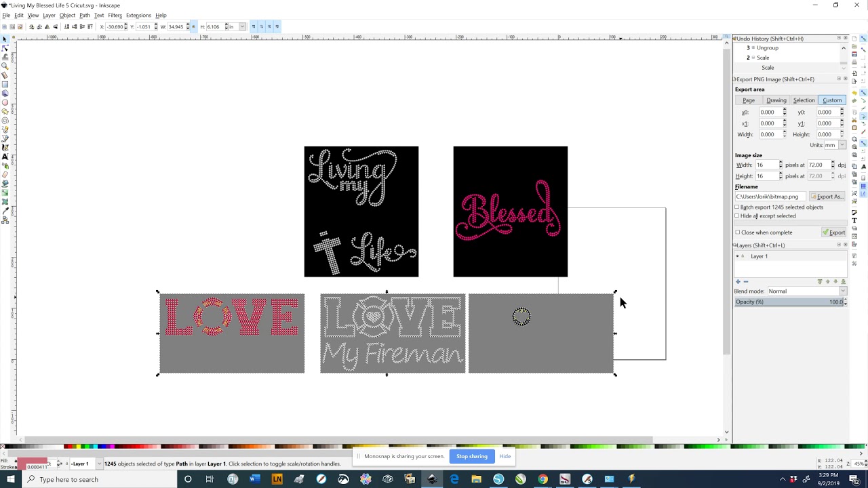Image resolution: width=868 pixels, height=488 pixels.
Task: Click Rotate 90 degrees counter-clockwise icon
Action: [x=31, y=26]
